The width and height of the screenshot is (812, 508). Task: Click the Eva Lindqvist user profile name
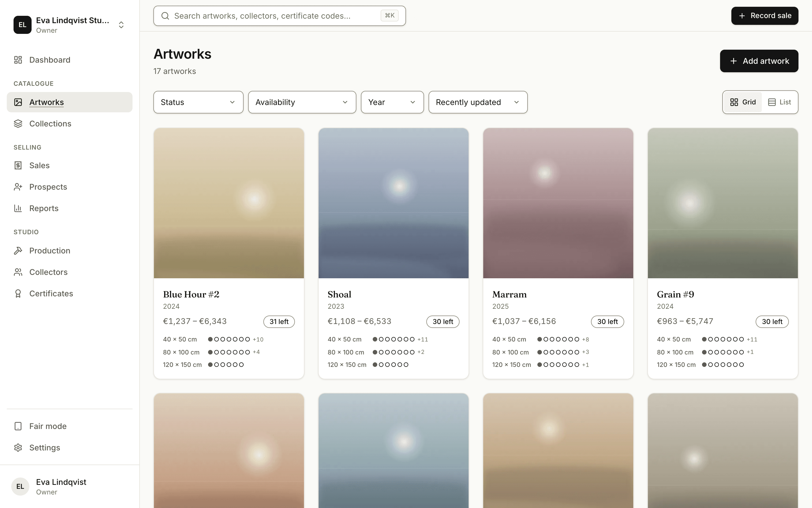61,482
